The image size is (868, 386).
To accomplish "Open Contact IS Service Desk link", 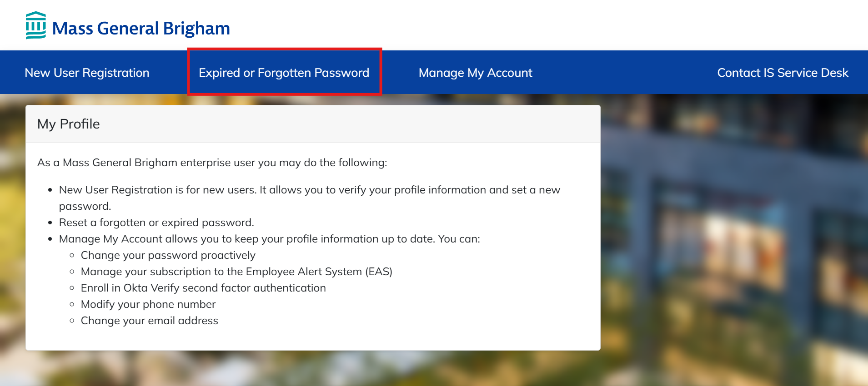I will [x=783, y=73].
